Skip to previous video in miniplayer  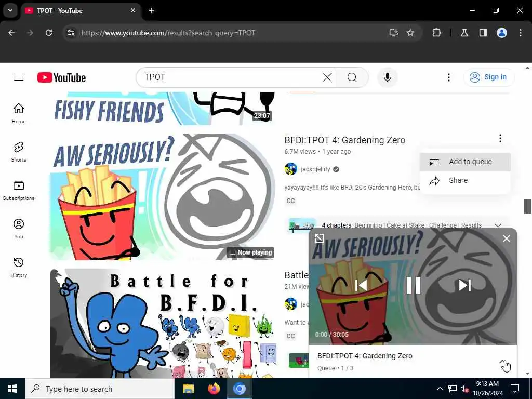coord(361,285)
